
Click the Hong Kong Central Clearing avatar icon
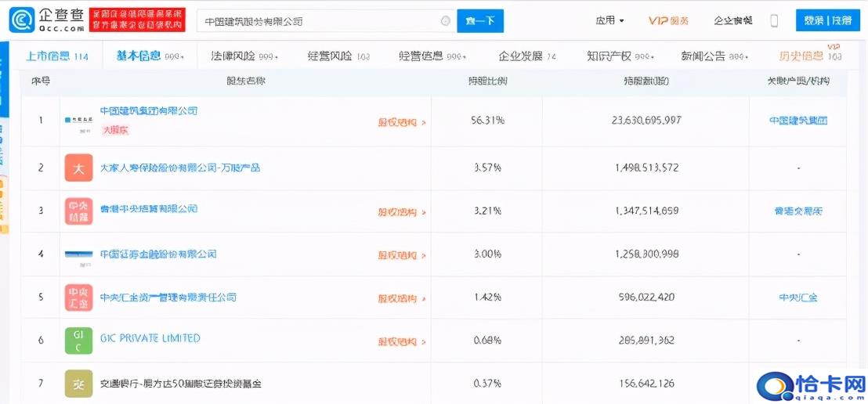pyautogui.click(x=78, y=212)
